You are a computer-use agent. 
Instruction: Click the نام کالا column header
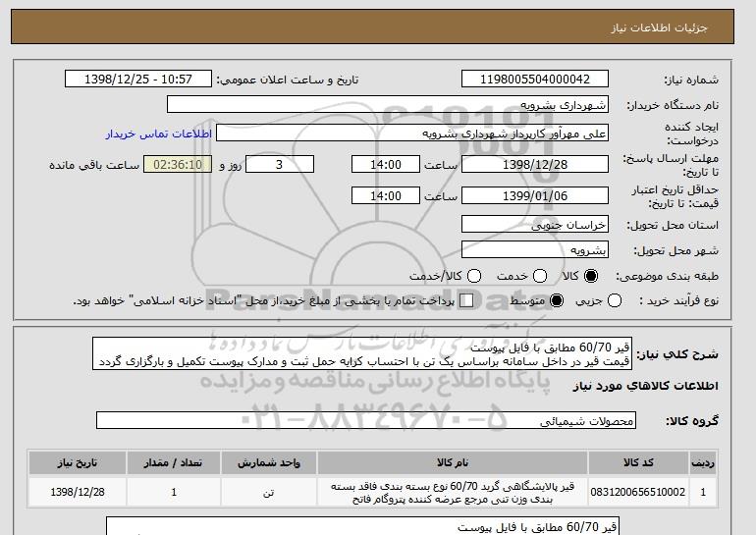[453, 462]
